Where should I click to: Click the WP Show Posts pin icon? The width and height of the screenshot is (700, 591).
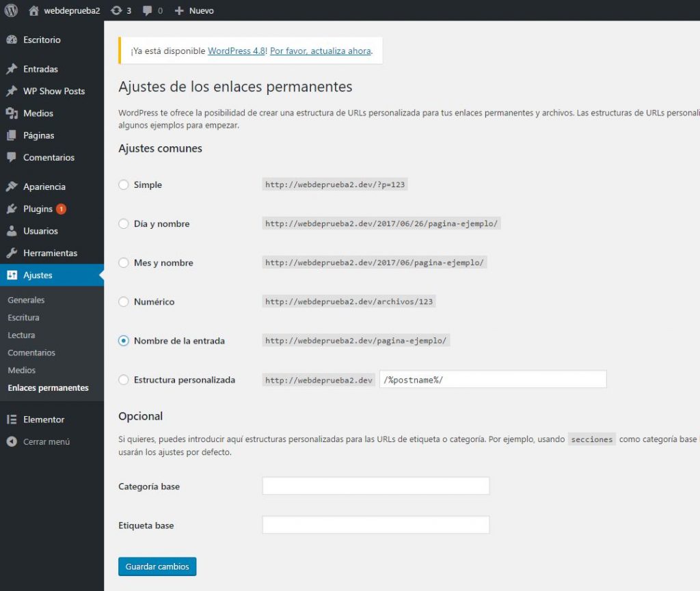pyautogui.click(x=12, y=91)
